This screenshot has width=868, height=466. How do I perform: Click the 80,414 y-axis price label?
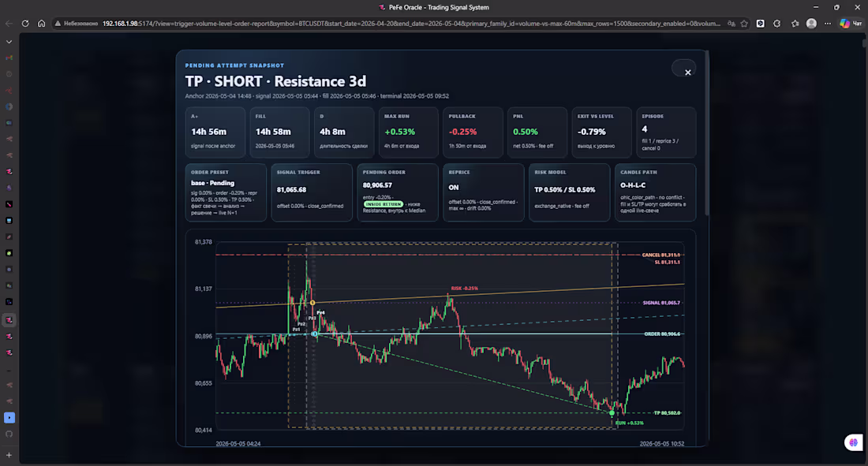point(203,430)
